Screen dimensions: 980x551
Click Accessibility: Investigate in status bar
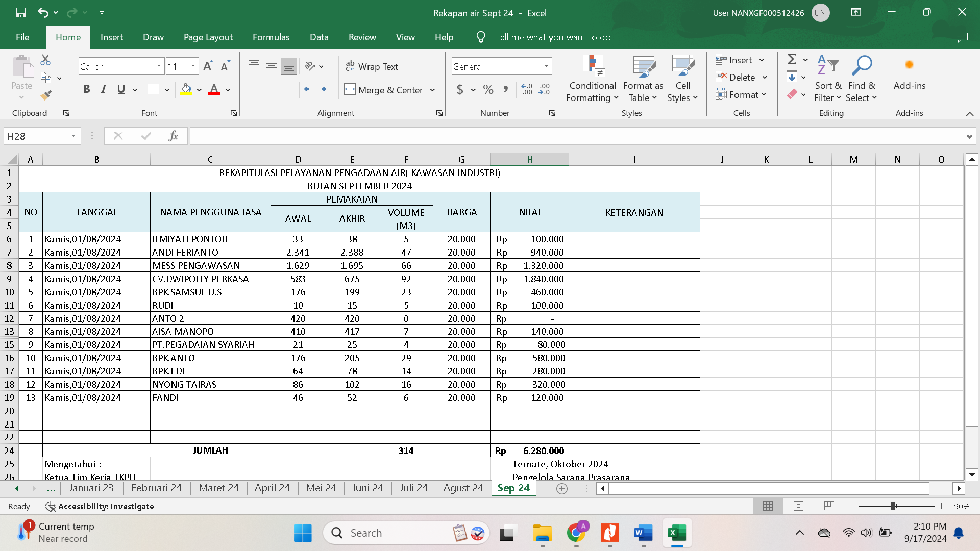tap(100, 506)
